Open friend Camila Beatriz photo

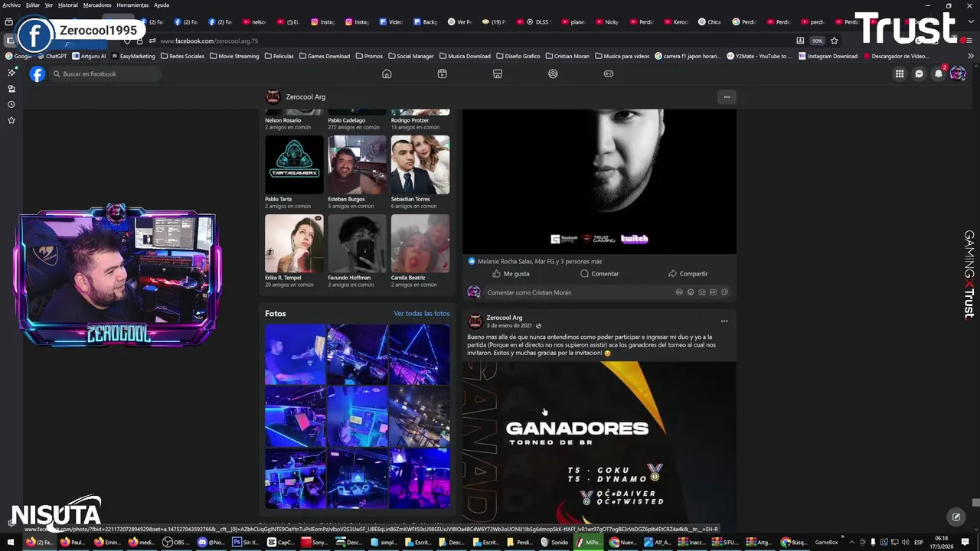[x=420, y=243]
